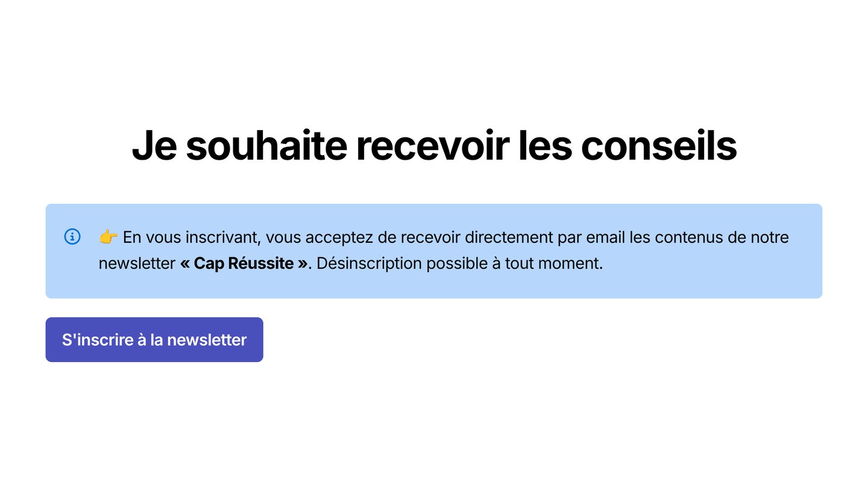Viewport: 868px width, 482px height.
Task: Click the heading Je souhaite recevoir les conseils
Action: coord(434,145)
